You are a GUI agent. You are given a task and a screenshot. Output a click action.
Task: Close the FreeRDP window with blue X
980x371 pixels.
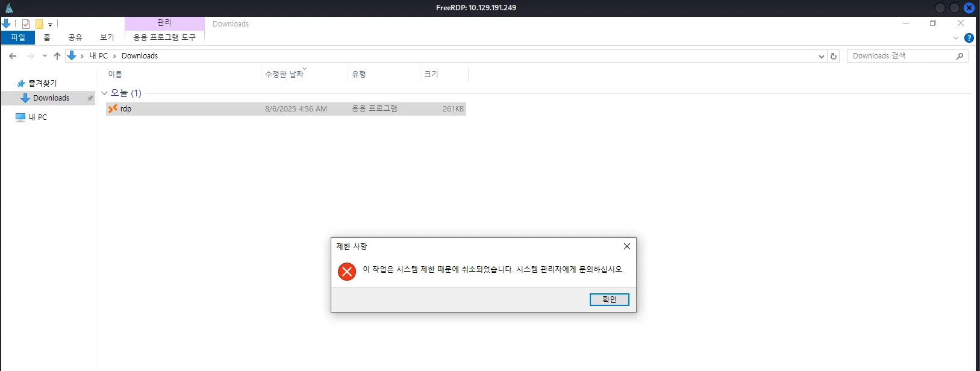click(x=969, y=8)
